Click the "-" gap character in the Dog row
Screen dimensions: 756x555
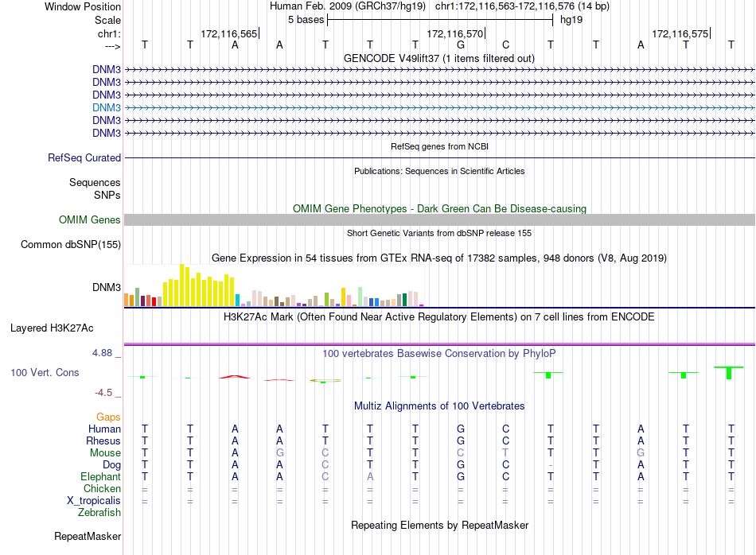click(551, 465)
